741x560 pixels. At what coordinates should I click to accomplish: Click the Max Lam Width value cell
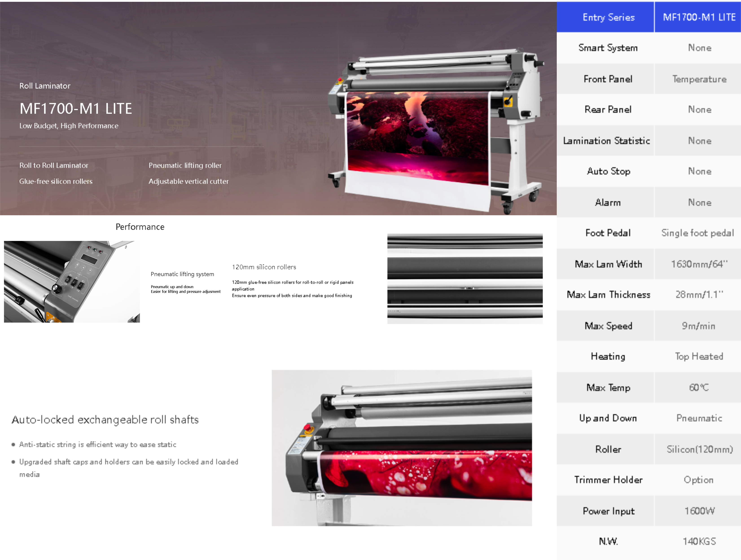(699, 264)
